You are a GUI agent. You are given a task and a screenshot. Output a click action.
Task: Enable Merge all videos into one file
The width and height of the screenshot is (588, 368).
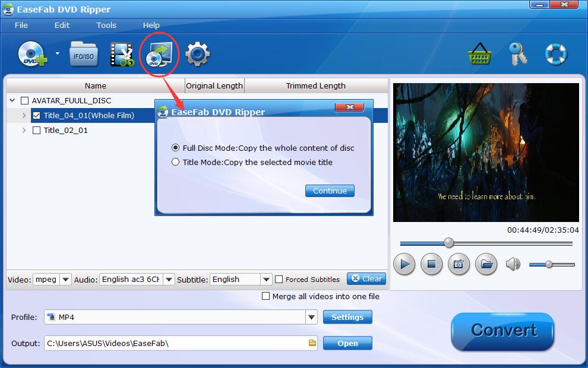265,296
